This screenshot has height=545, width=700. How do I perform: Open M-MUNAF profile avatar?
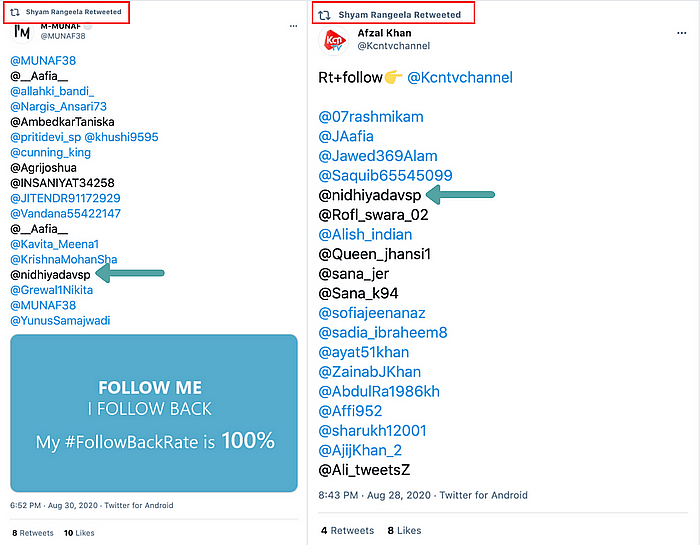(22, 32)
